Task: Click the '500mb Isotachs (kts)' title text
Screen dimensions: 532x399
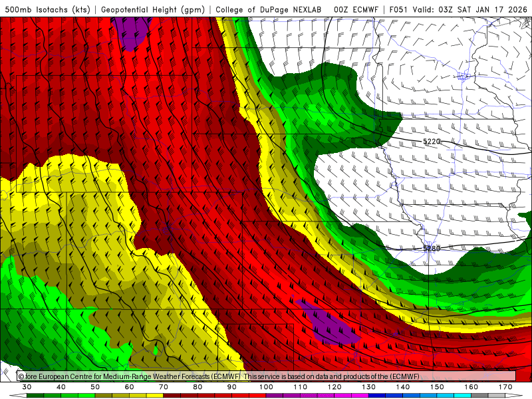Action: coord(47,10)
